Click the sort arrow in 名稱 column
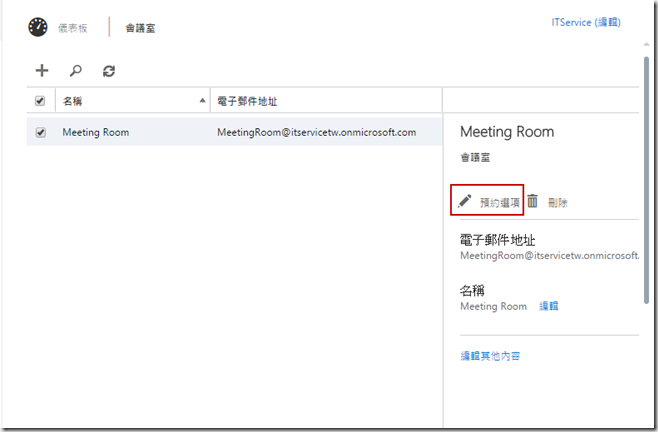 [203, 101]
